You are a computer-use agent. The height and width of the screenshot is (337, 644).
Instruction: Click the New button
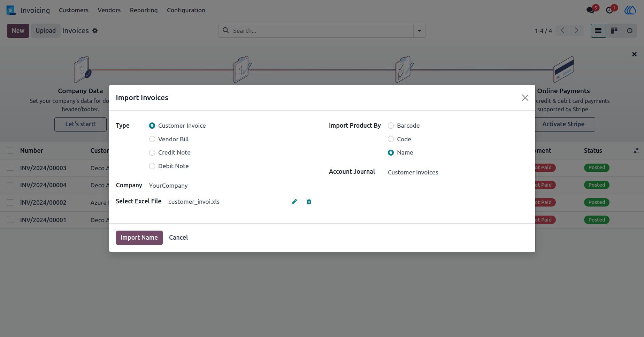pyautogui.click(x=18, y=31)
